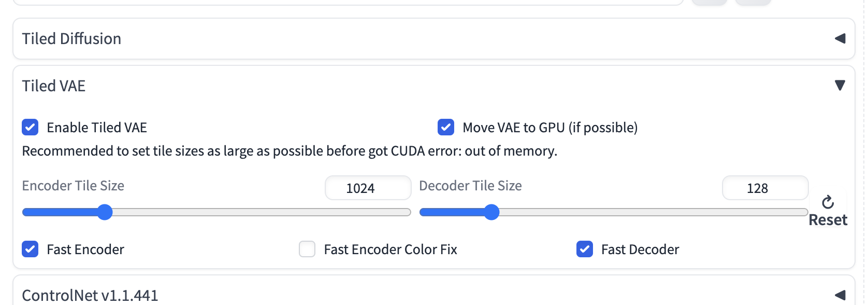
Task: Enable the Fast Encoder Color Fix checkbox
Action: click(x=307, y=249)
